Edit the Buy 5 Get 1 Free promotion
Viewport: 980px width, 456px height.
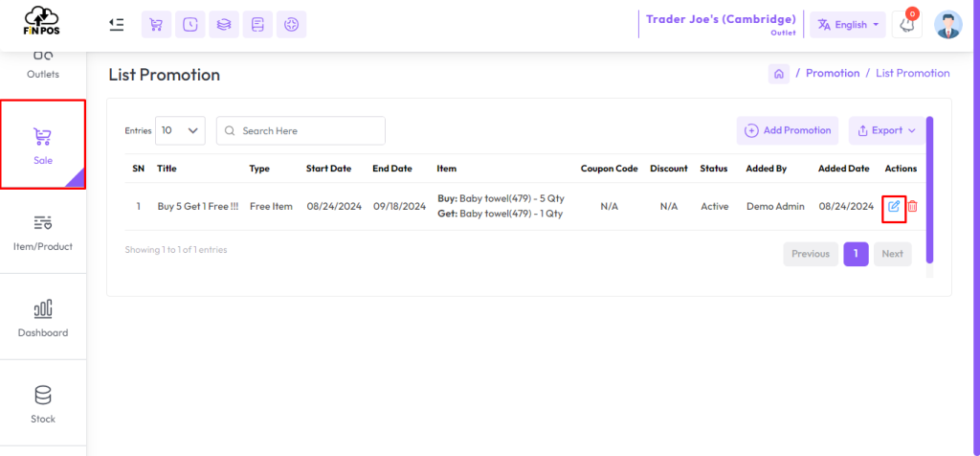point(894,206)
